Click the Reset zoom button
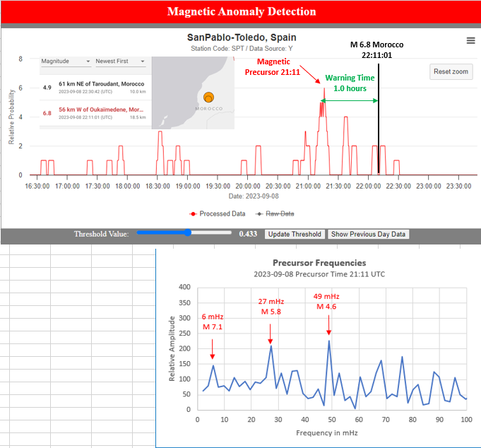Image resolution: width=481 pixels, height=448 pixels. coord(451,72)
